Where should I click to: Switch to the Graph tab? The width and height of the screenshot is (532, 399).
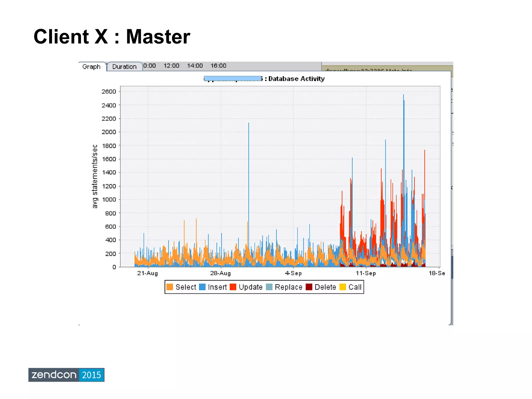click(91, 67)
